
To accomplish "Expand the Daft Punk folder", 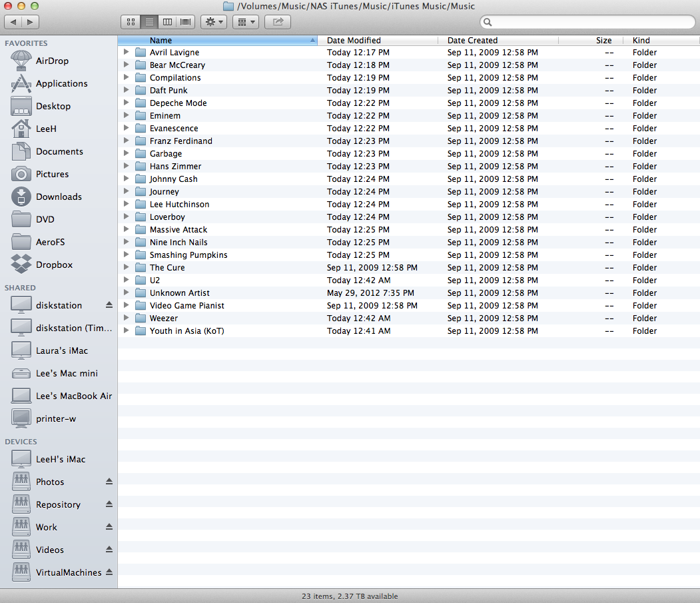I will pyautogui.click(x=127, y=90).
